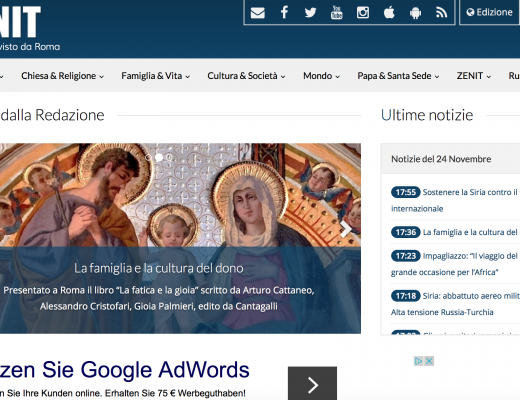Click the 'Notizie del 24 Novembre' header
This screenshot has width=520, height=400.
click(441, 159)
